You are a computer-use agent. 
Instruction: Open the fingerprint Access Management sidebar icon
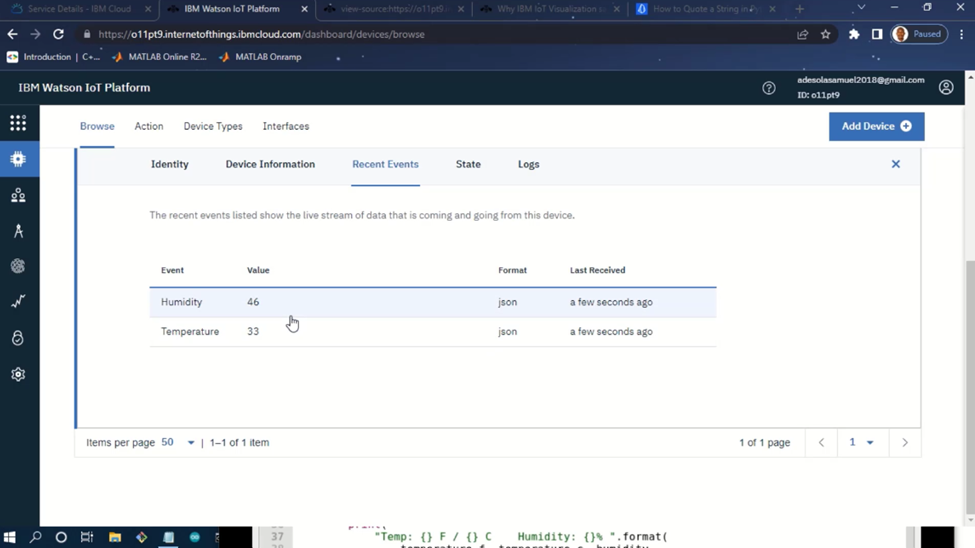[18, 266]
